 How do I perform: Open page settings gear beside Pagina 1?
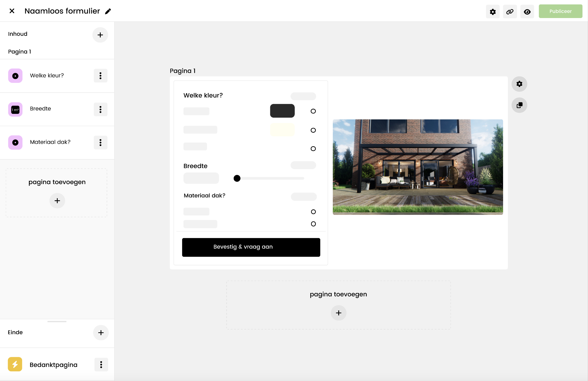[519, 84]
